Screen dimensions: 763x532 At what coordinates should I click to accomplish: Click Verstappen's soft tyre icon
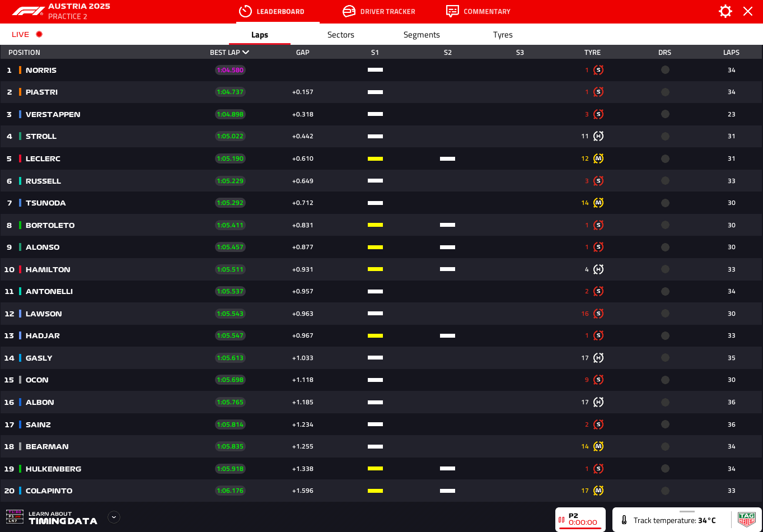click(598, 114)
